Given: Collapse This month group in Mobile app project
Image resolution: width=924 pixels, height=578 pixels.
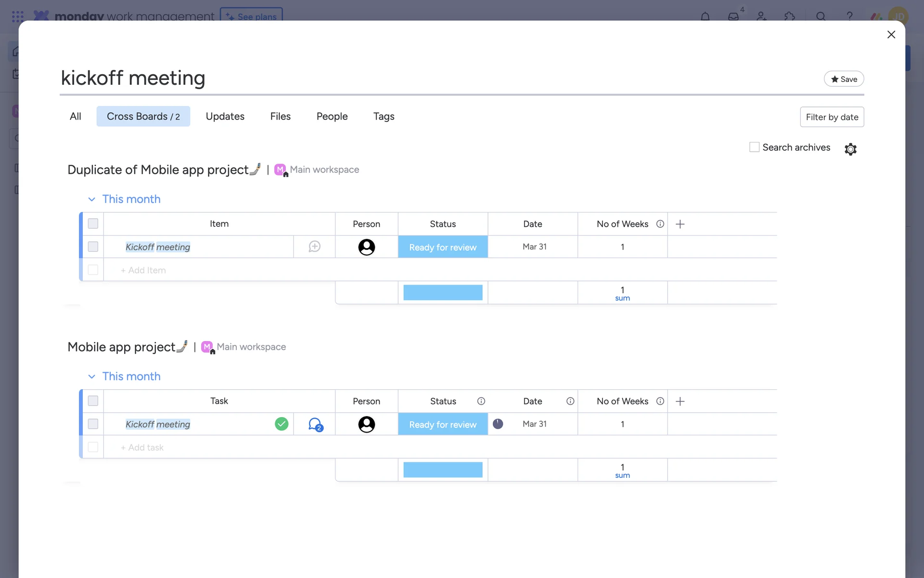Looking at the screenshot, I should (x=91, y=377).
